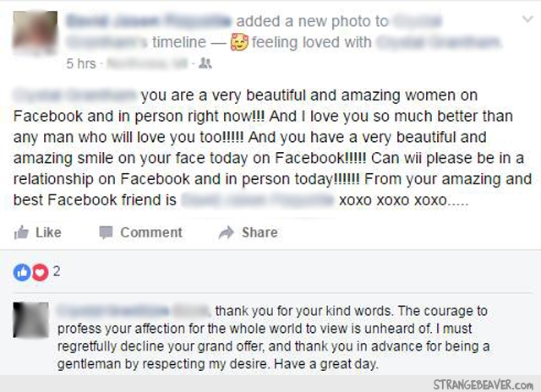Click the Share arrow icon
Screen dimensions: 541x392
(226, 232)
